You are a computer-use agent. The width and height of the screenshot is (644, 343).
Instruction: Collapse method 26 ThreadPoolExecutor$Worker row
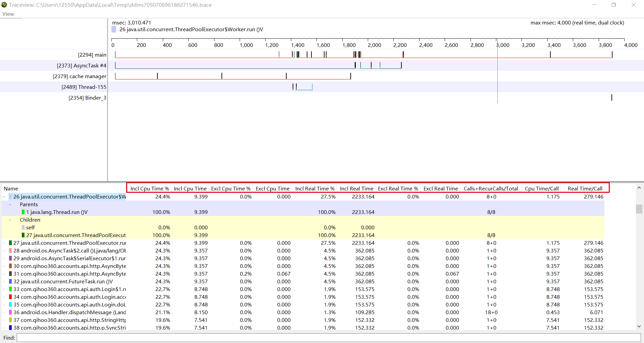(x=4, y=197)
